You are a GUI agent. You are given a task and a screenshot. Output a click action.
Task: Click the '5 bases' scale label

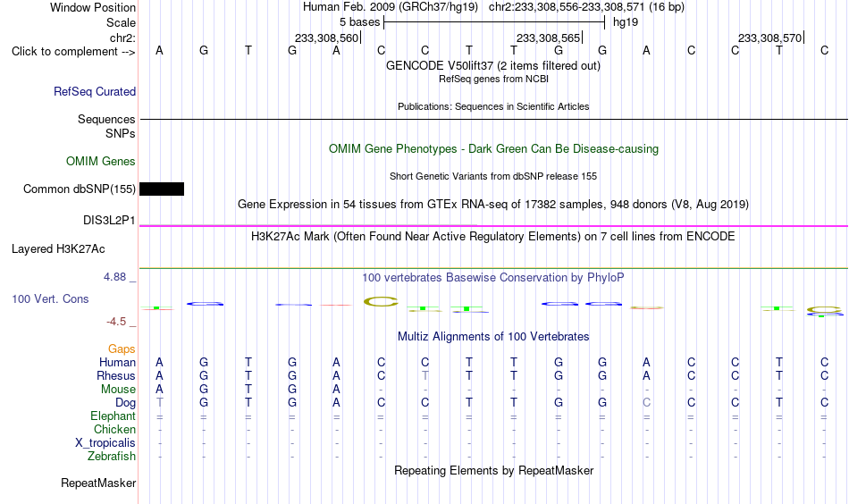[359, 22]
